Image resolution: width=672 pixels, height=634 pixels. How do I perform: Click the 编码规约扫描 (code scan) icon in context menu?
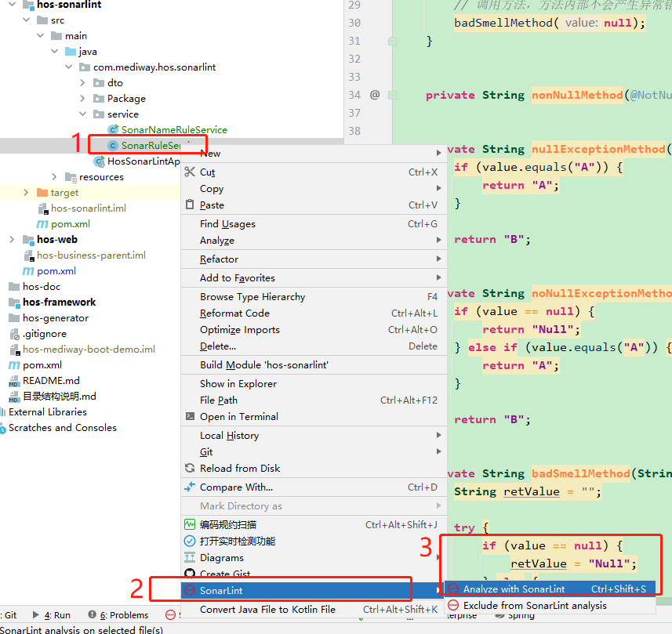click(191, 524)
